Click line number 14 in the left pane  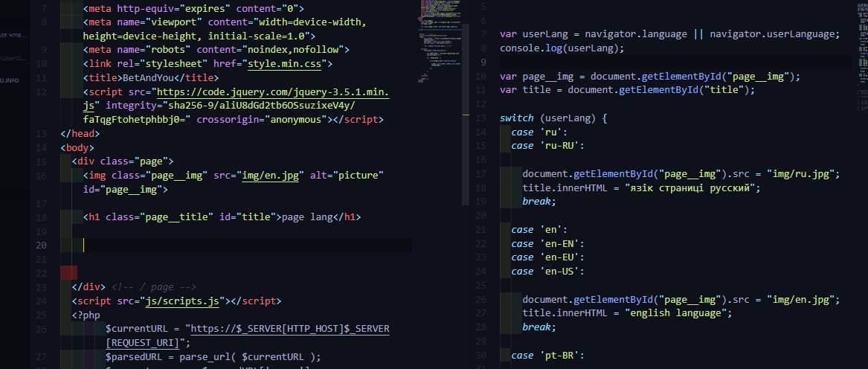(41, 148)
